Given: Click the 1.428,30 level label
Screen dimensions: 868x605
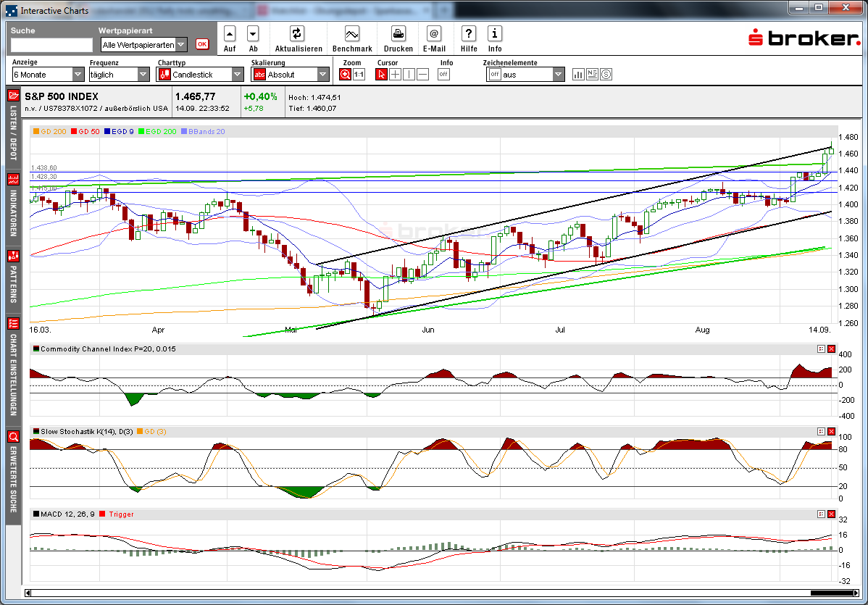Looking at the screenshot, I should tap(43, 177).
